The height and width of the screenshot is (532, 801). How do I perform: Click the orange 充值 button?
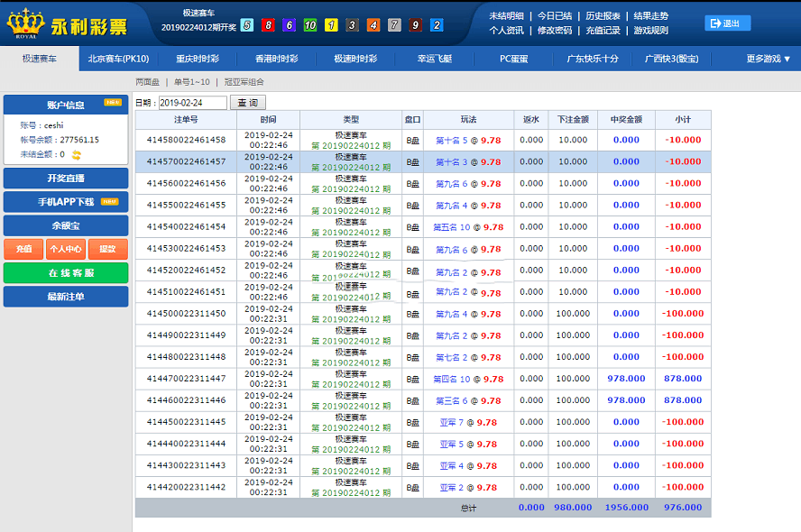[23, 249]
